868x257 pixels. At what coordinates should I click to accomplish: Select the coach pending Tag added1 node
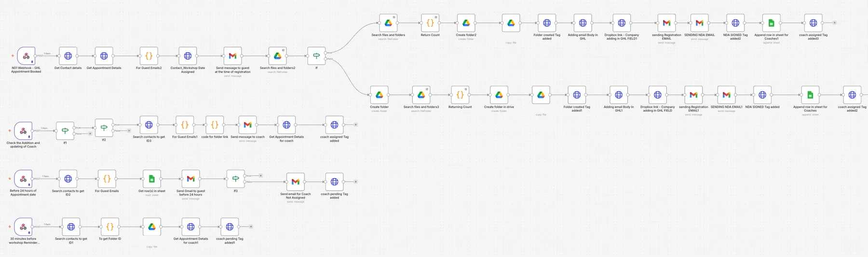coord(230,227)
